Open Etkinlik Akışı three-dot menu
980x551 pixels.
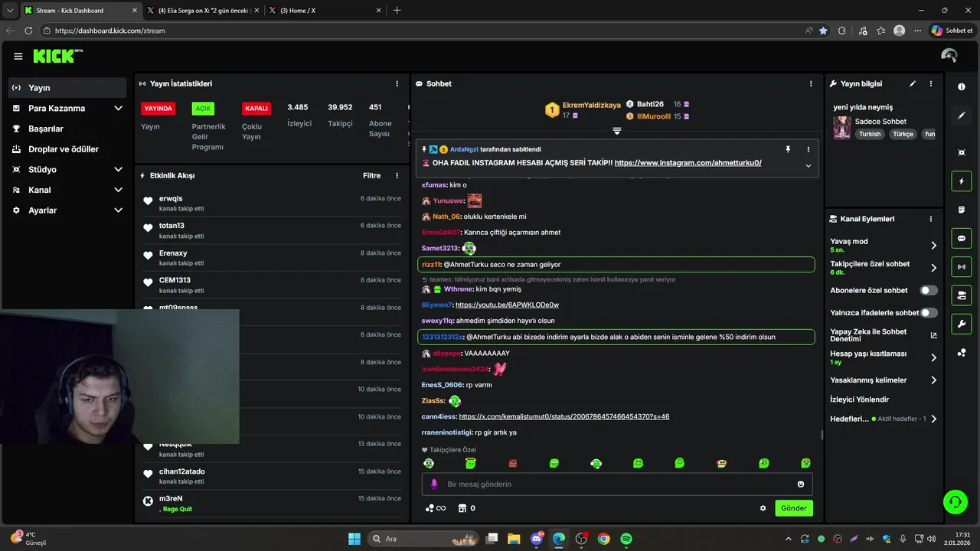pyautogui.click(x=397, y=176)
